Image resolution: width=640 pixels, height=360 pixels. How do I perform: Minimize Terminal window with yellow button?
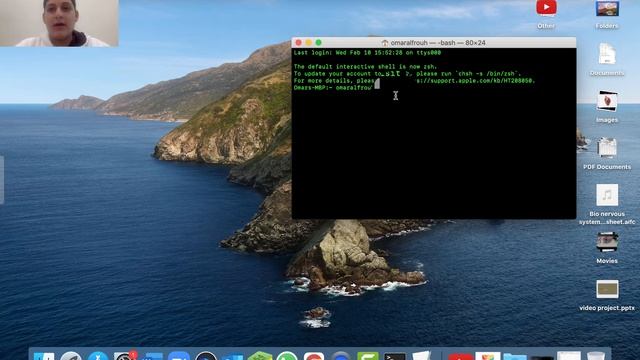[309, 42]
